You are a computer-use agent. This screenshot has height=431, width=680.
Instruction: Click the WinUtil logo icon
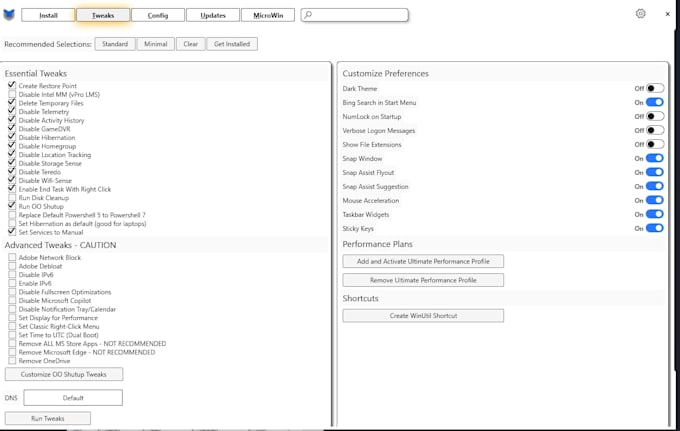(x=9, y=15)
